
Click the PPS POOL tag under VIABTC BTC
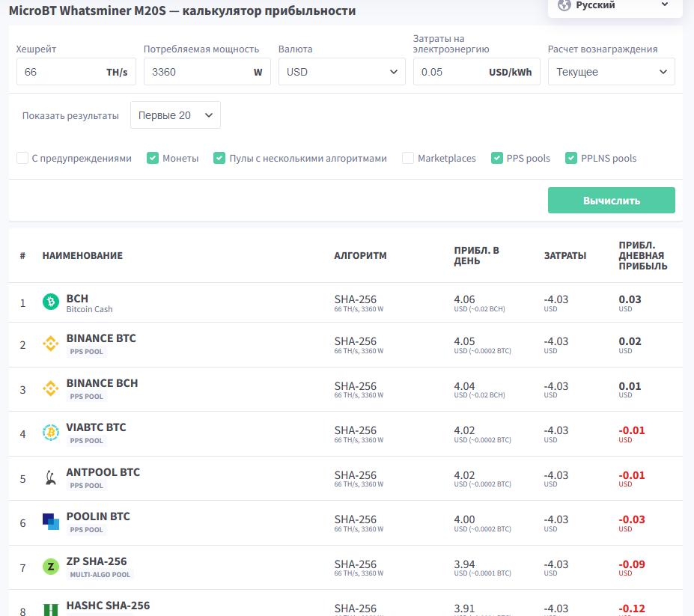point(86,440)
